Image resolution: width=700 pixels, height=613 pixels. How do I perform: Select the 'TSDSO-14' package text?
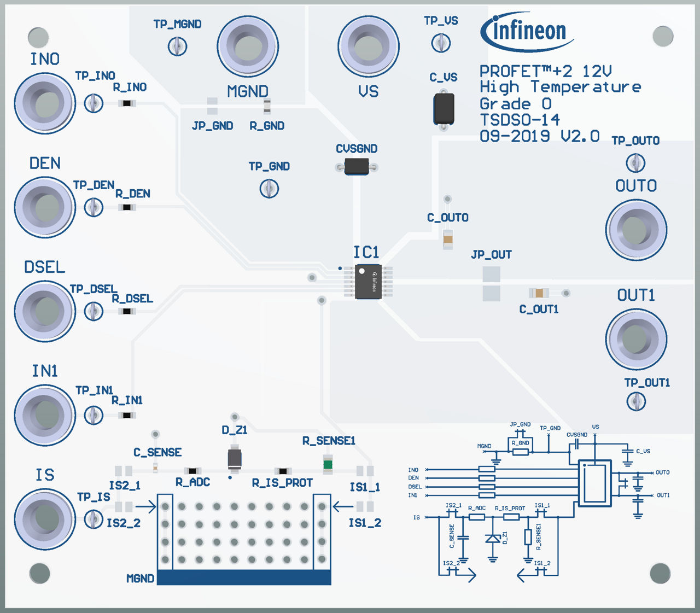pos(520,120)
